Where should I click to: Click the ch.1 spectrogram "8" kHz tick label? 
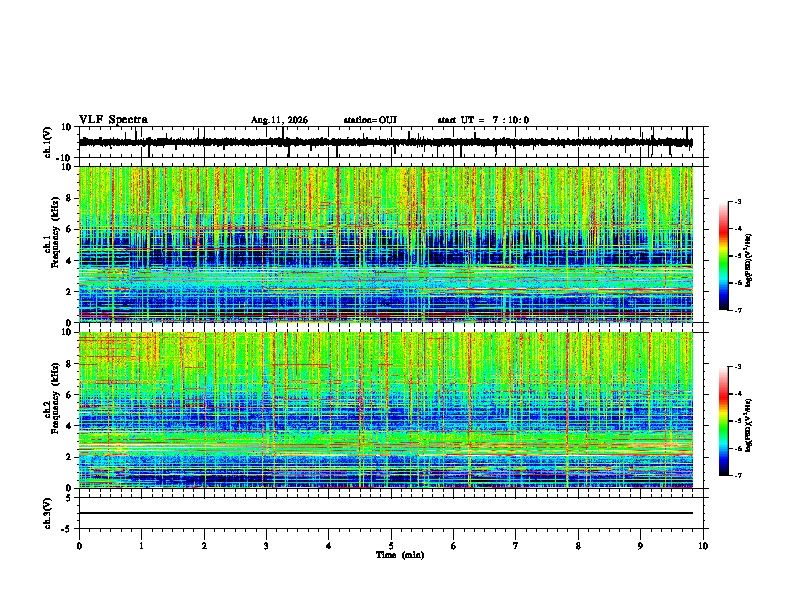pos(70,198)
